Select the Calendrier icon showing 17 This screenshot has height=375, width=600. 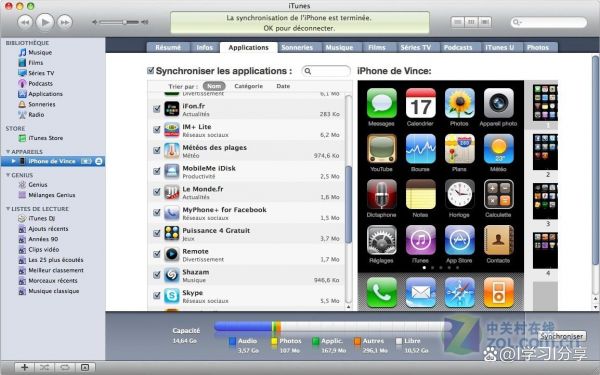(x=421, y=103)
